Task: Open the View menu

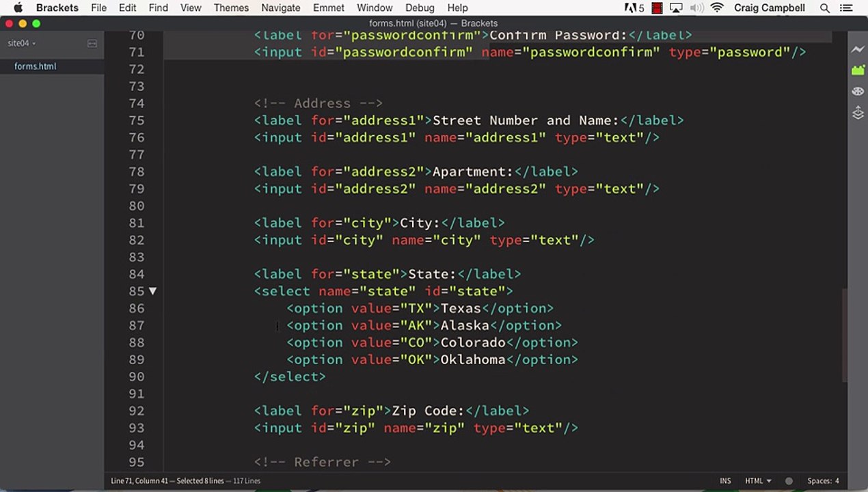Action: pos(191,8)
